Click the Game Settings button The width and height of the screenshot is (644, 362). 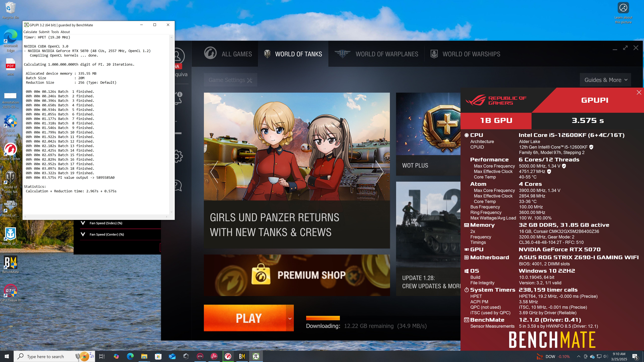[x=230, y=80]
